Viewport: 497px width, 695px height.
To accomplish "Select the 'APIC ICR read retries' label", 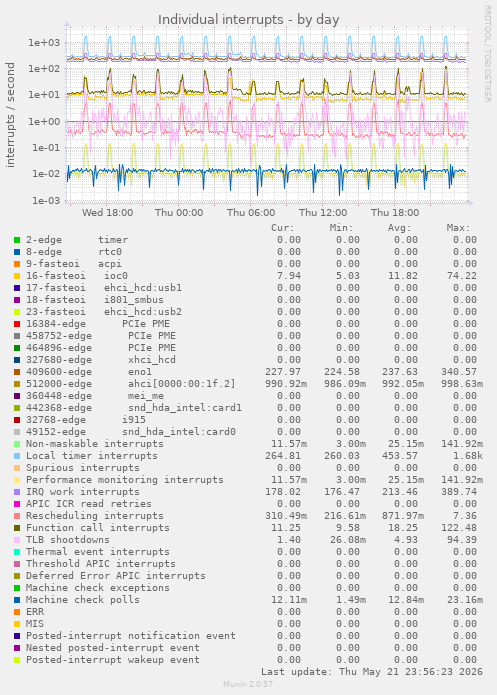I will [x=89, y=504].
